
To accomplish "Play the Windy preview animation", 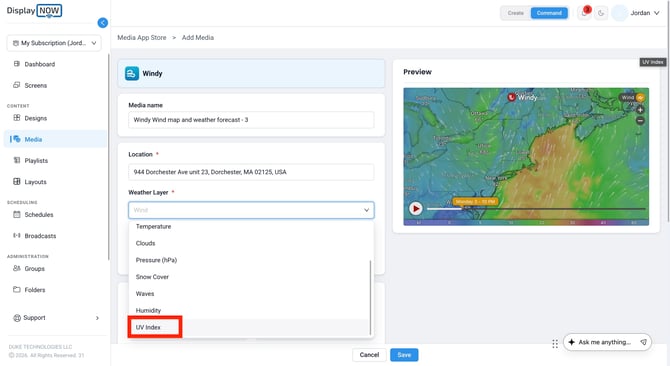I will click(416, 208).
